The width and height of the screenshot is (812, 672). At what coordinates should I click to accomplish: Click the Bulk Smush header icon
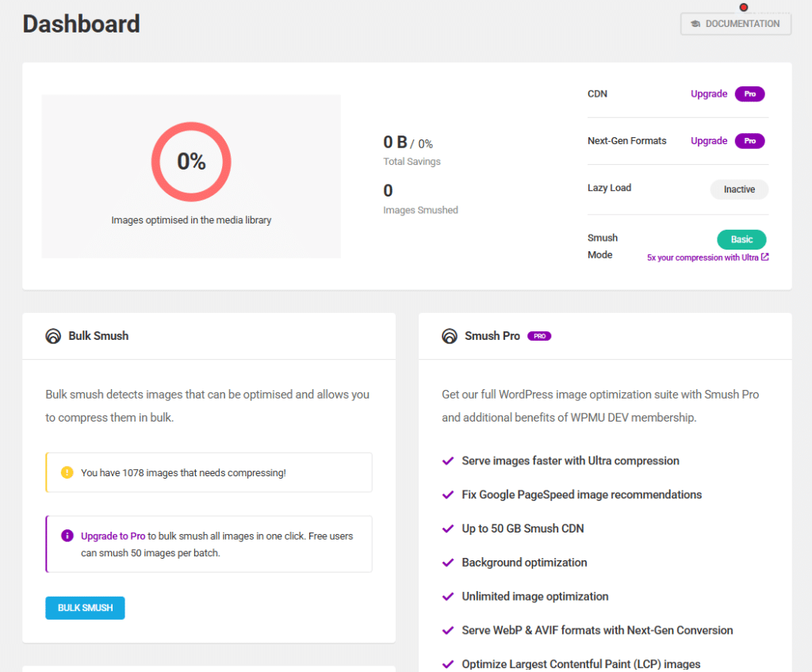53,336
